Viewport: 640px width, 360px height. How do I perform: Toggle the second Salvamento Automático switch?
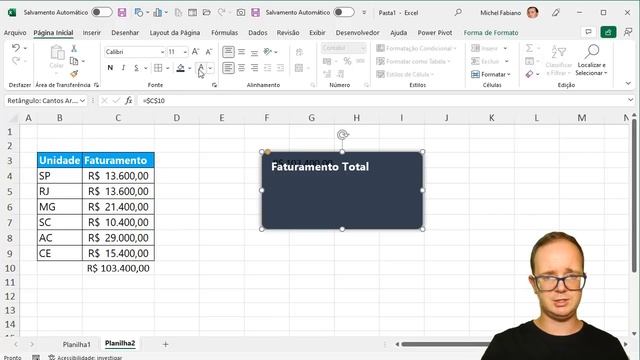tap(344, 12)
